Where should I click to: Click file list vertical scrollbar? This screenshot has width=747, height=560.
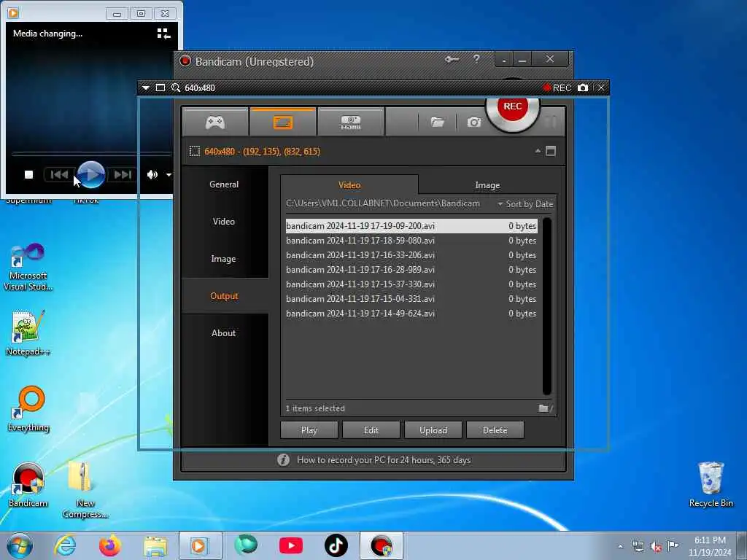point(547,306)
